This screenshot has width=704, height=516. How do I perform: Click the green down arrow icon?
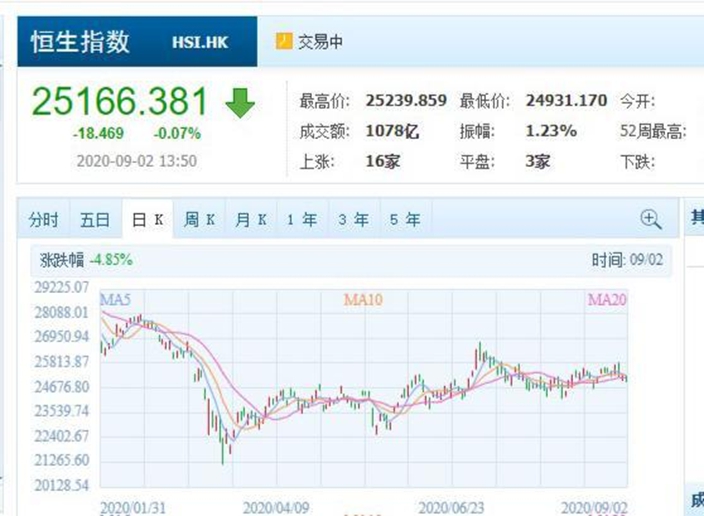point(240,103)
